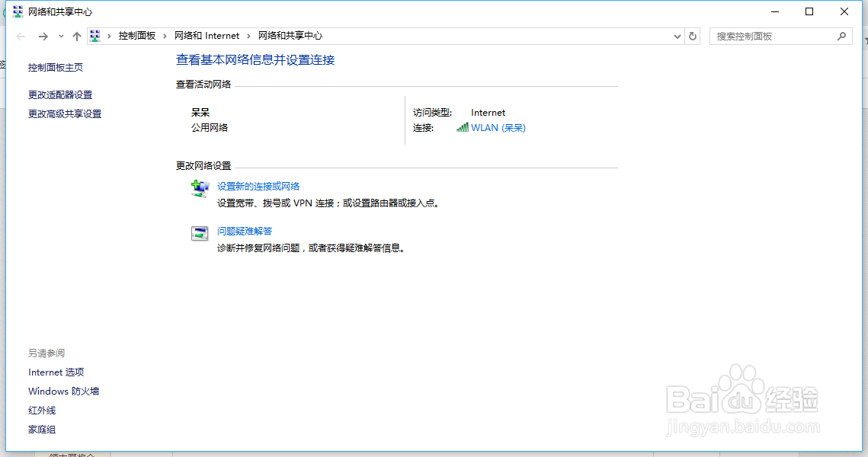Go back with the left arrow button
Viewport: 868px width, 457px height.
click(x=21, y=37)
